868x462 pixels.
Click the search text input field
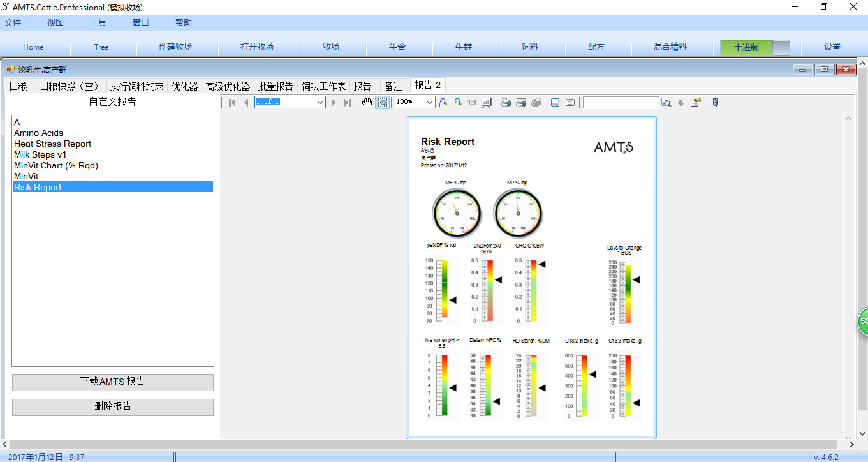[621, 102]
